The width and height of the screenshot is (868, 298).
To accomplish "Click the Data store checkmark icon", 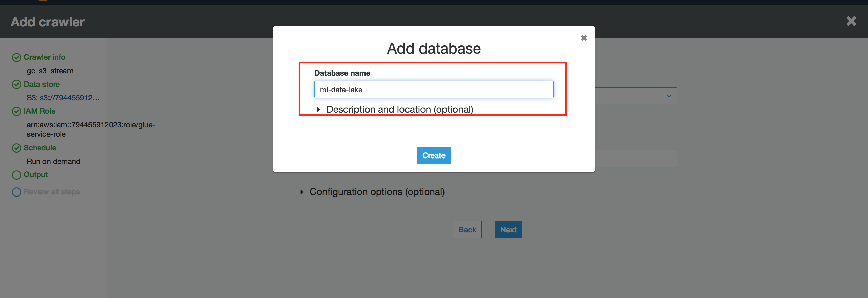I will click(x=16, y=84).
